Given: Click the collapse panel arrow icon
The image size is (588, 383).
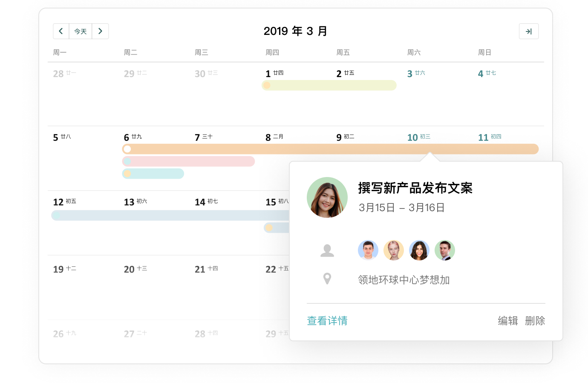Looking at the screenshot, I should (529, 31).
